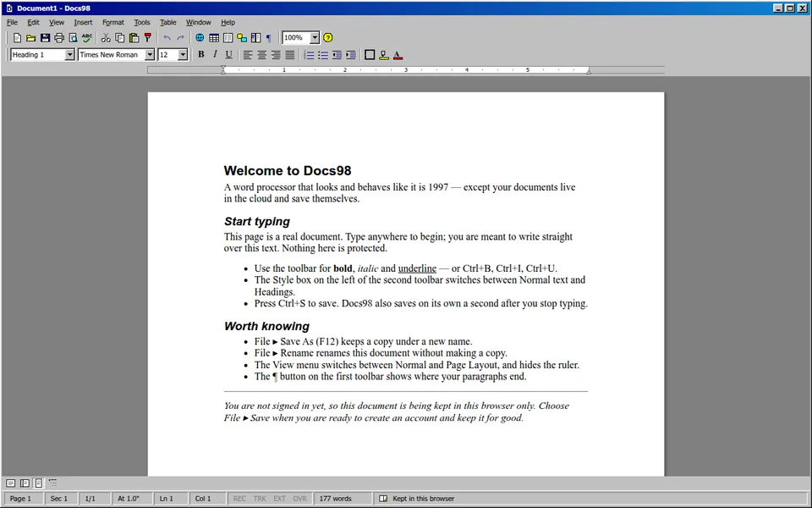Toggle REC macro recording in status bar
Screen dimensions: 812x508
click(x=239, y=499)
